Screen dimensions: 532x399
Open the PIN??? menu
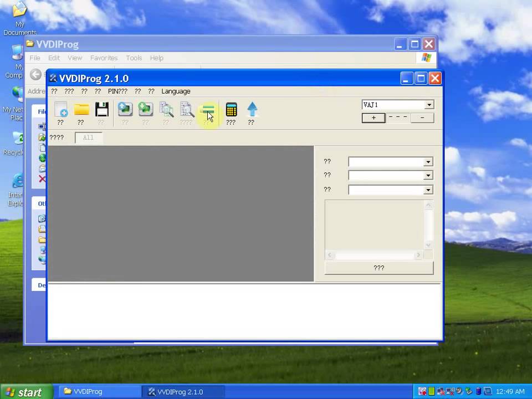click(x=117, y=91)
